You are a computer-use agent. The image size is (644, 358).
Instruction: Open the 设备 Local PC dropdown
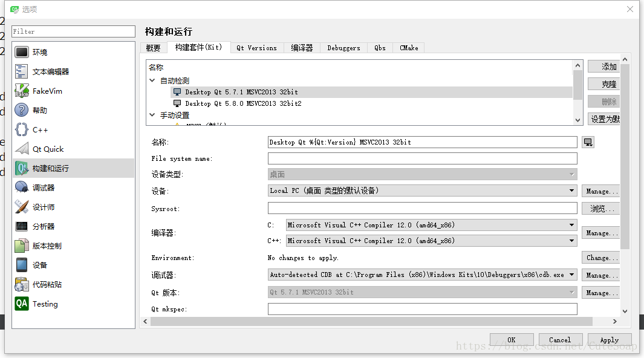[422, 190]
